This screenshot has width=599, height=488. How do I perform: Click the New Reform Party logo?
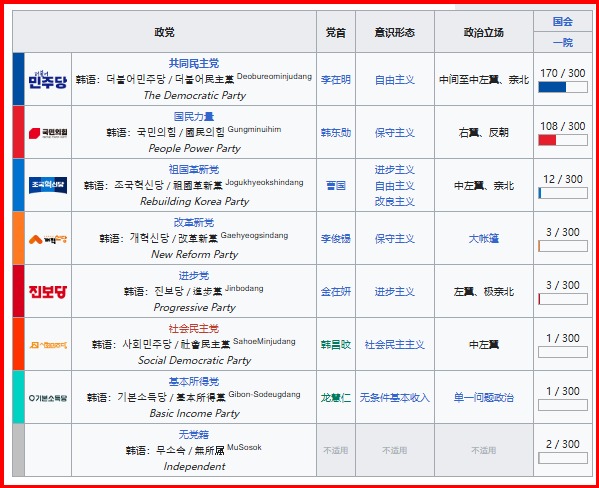coord(48,239)
